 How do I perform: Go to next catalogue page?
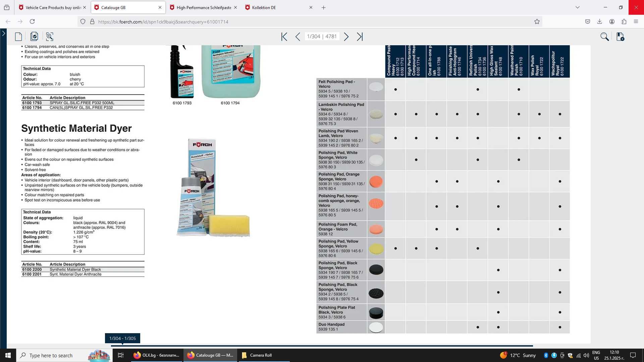[346, 37]
